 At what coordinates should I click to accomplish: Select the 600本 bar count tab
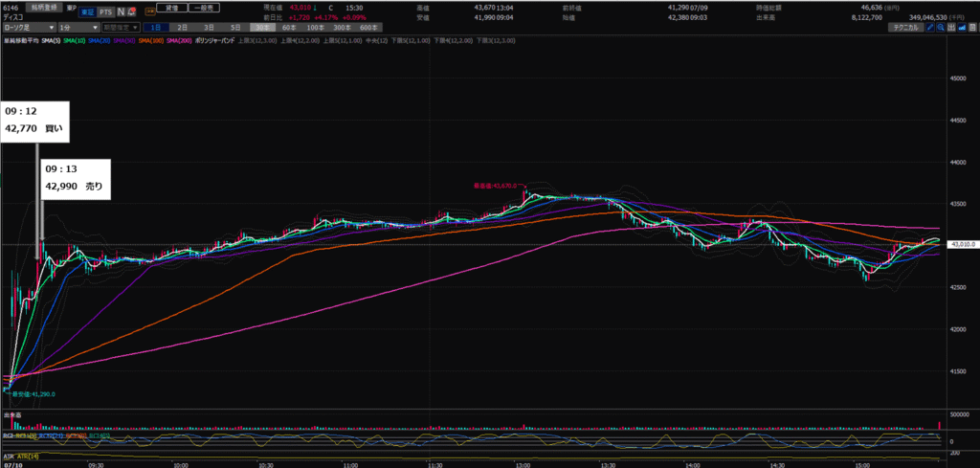(368, 28)
